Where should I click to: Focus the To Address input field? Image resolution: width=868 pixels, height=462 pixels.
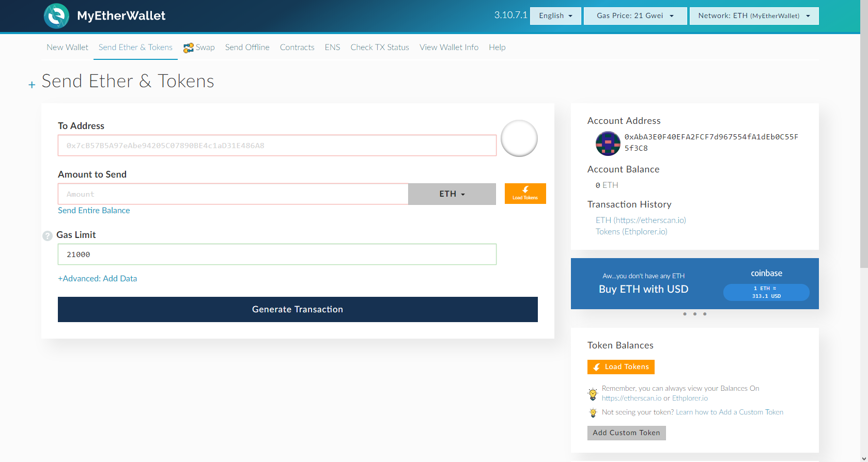coord(277,146)
